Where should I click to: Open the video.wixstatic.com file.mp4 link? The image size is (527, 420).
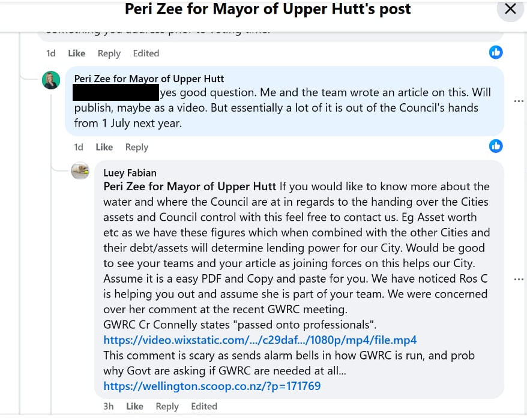tap(260, 340)
